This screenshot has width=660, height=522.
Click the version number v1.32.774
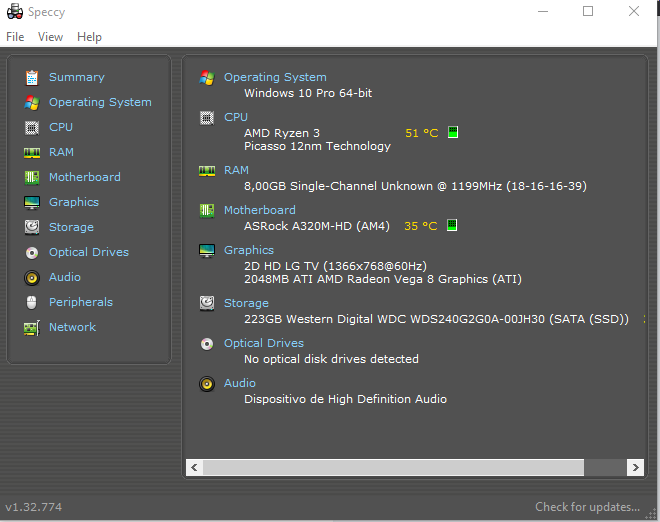click(34, 507)
